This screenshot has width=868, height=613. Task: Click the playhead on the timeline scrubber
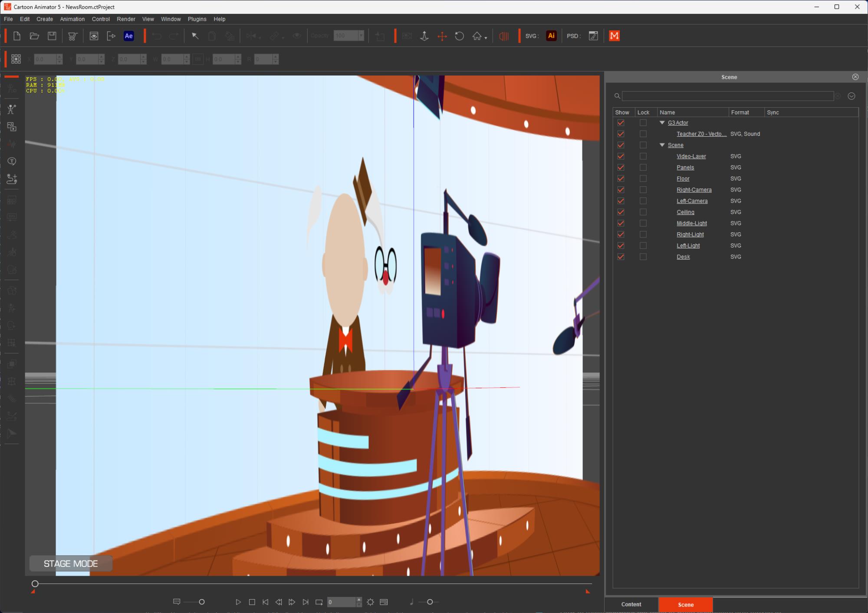pyautogui.click(x=35, y=584)
